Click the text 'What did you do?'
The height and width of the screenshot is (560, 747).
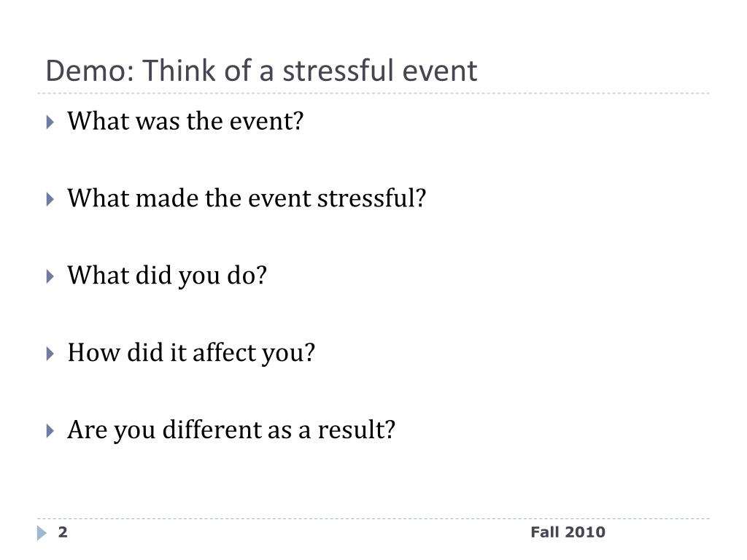pyautogui.click(x=167, y=276)
